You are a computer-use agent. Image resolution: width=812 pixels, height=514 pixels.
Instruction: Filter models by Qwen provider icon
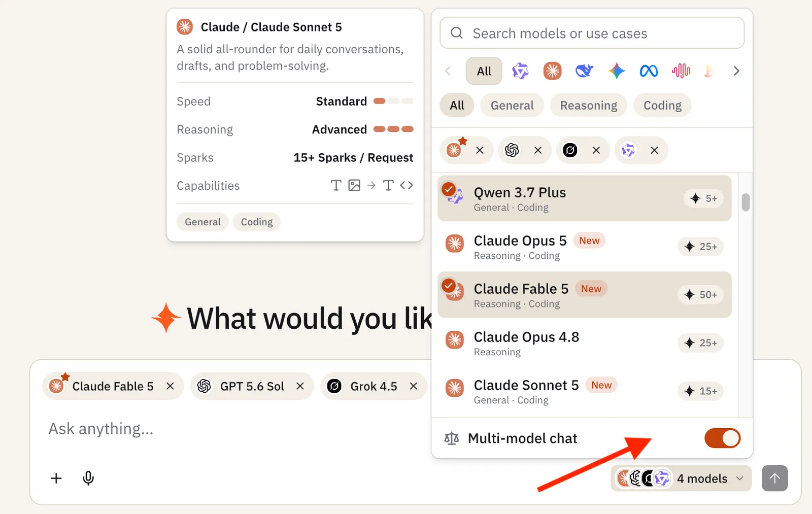[x=520, y=71]
